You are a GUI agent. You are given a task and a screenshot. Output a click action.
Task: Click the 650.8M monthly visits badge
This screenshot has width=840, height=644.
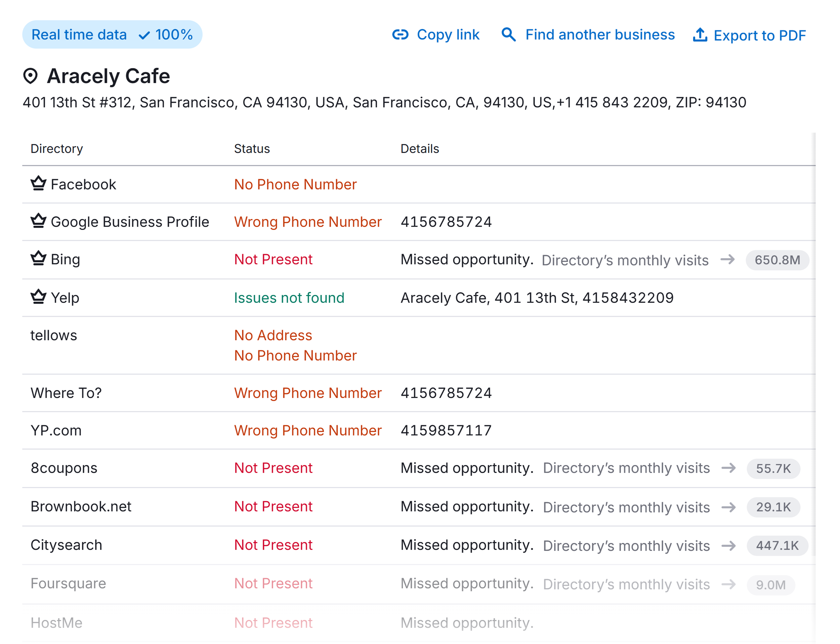777,260
